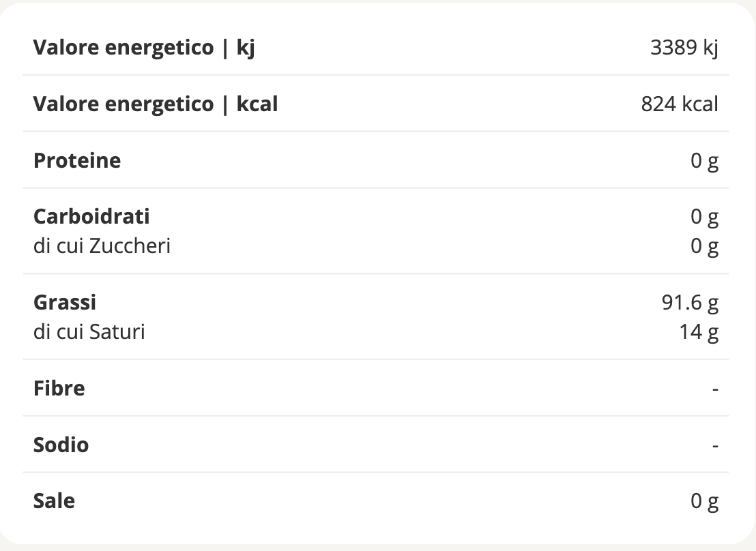Screen dimensions: 756x551
Task: Click the "Valore energetico | kcal" label
Action: (156, 104)
